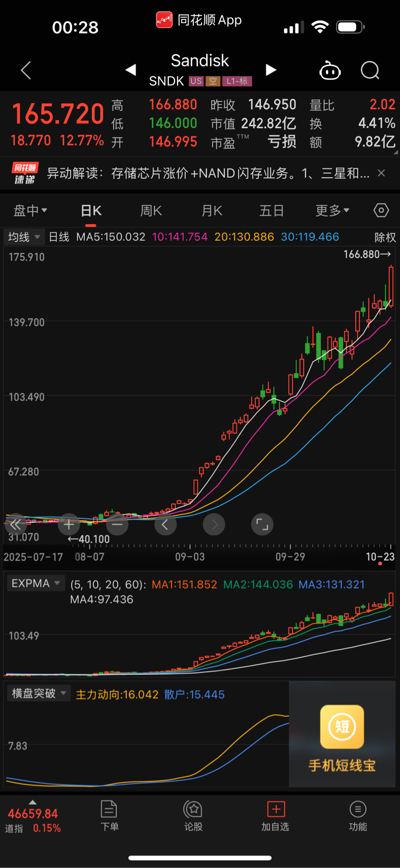Viewport: 400px width, 868px height.
Task: Tap the blue MA 30:119.466 value
Action: point(310,237)
